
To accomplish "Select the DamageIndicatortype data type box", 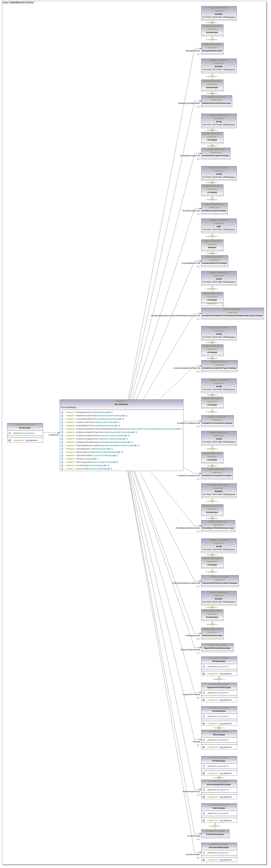I will pos(212,49).
